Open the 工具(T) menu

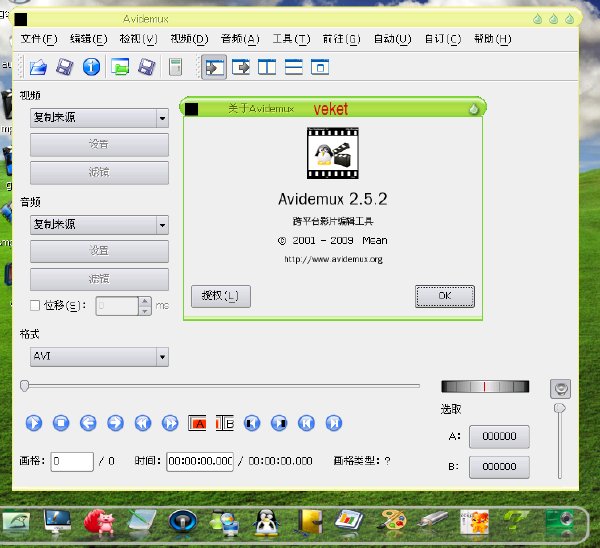click(x=291, y=39)
